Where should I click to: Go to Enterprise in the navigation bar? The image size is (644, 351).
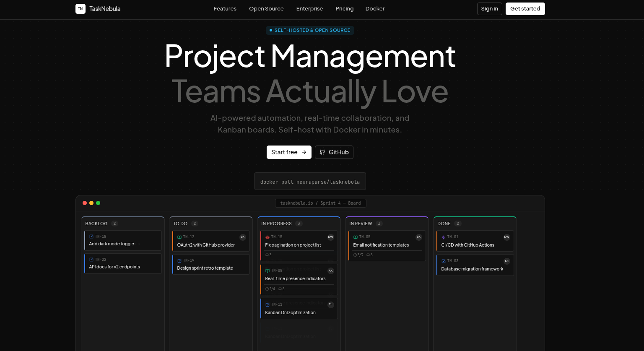pos(309,9)
